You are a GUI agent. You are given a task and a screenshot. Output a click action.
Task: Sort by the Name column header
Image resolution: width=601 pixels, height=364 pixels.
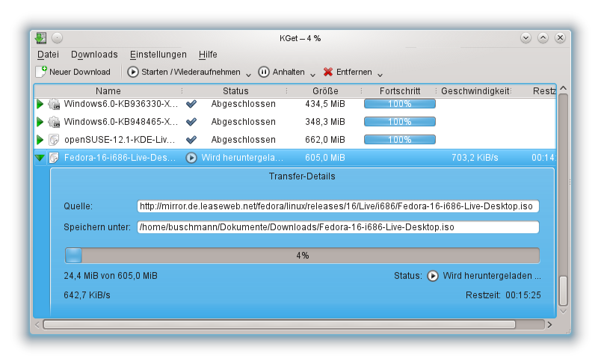coord(108,90)
